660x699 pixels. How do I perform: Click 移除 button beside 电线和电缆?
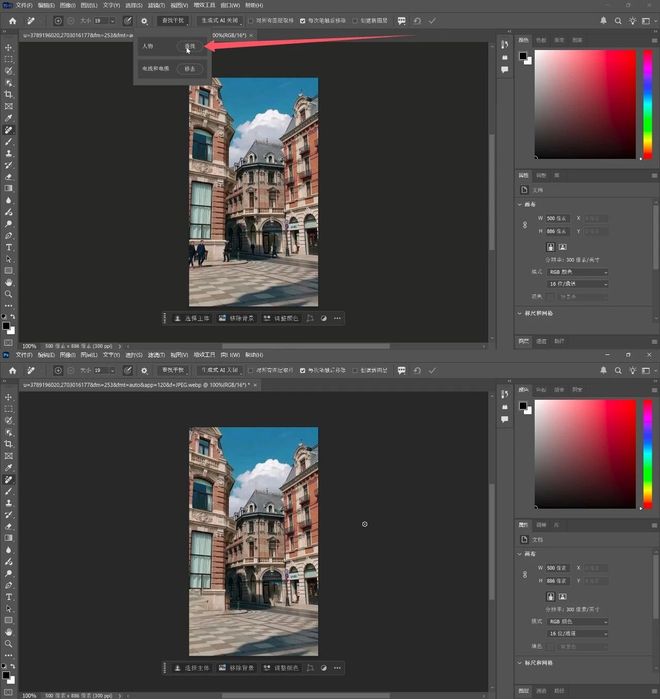point(190,69)
